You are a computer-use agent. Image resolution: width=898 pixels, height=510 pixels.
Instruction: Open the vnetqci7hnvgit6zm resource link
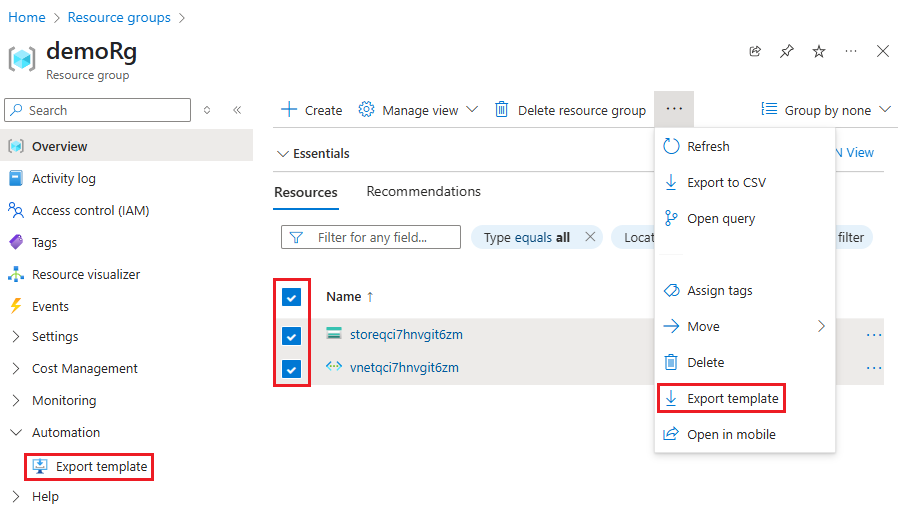[x=404, y=367]
